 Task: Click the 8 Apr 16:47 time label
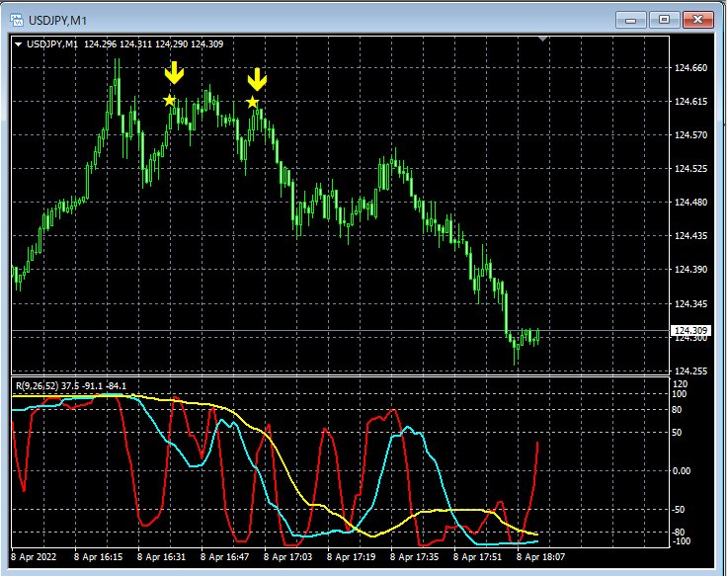point(224,556)
